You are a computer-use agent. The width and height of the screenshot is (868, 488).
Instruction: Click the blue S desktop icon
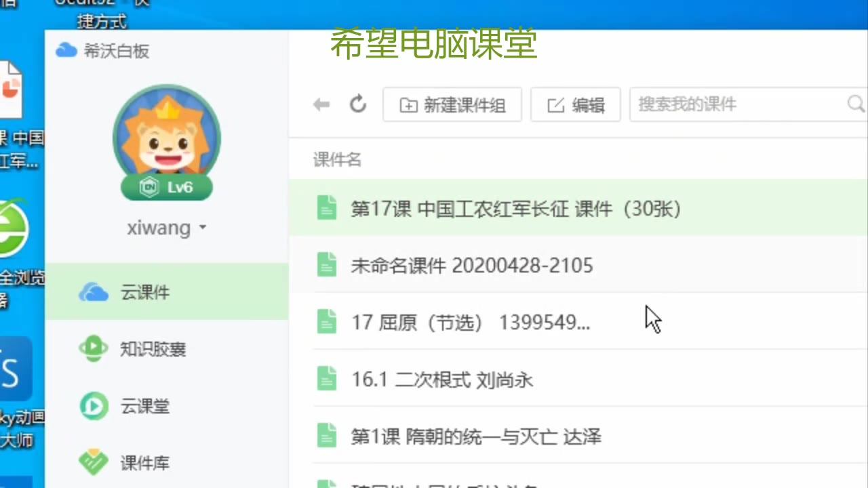point(15,370)
